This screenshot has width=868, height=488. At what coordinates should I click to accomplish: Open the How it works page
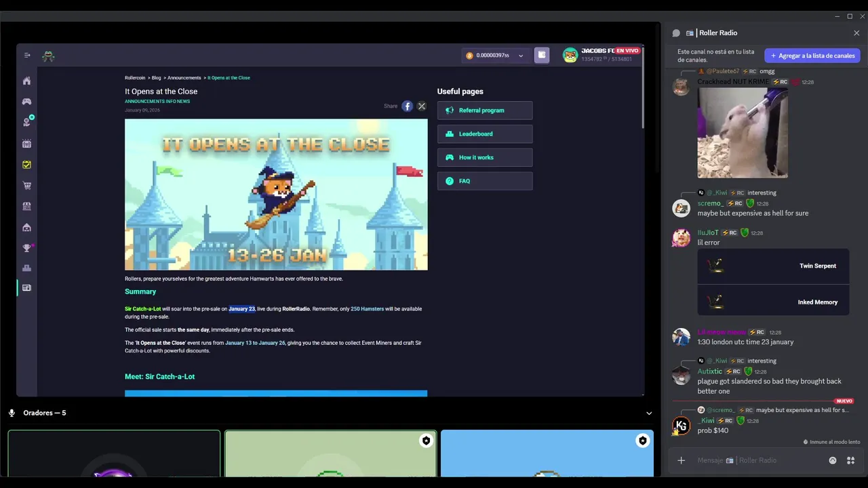click(485, 157)
